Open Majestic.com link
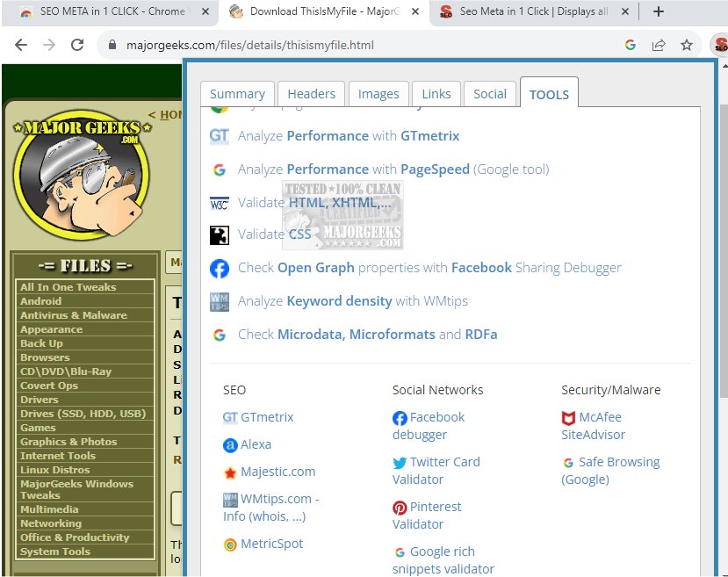This screenshot has width=728, height=577. pyautogui.click(x=278, y=472)
